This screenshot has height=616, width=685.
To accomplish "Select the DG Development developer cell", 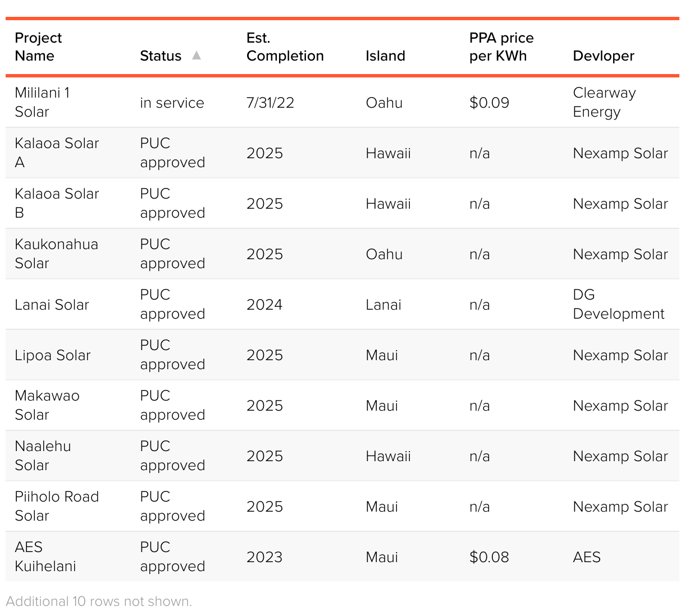I will 618,304.
